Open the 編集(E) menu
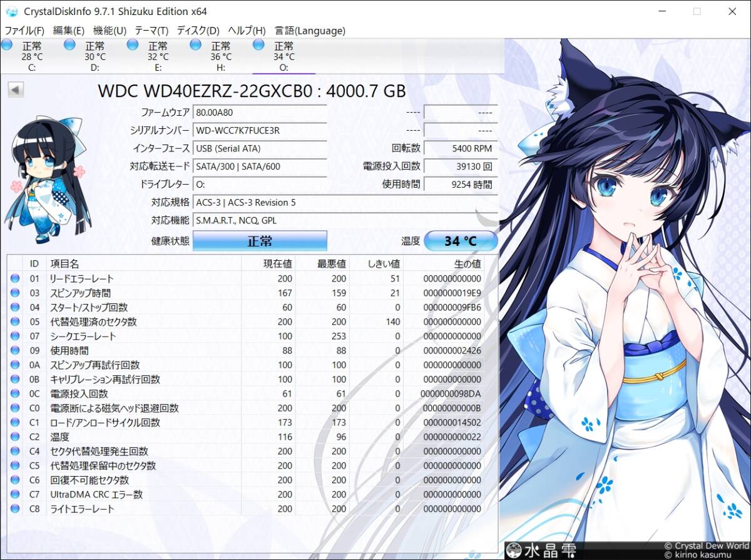This screenshot has width=751, height=560. click(68, 31)
